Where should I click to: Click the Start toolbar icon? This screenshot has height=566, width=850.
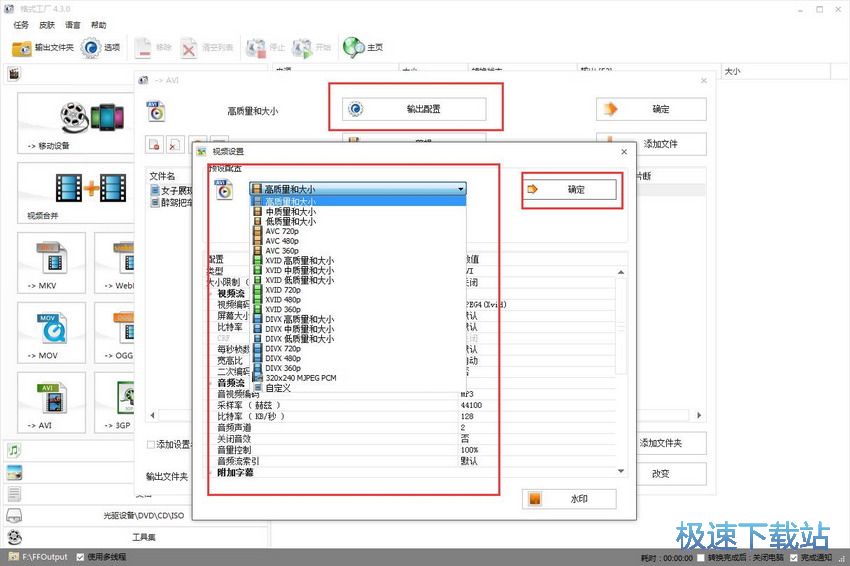(302, 48)
